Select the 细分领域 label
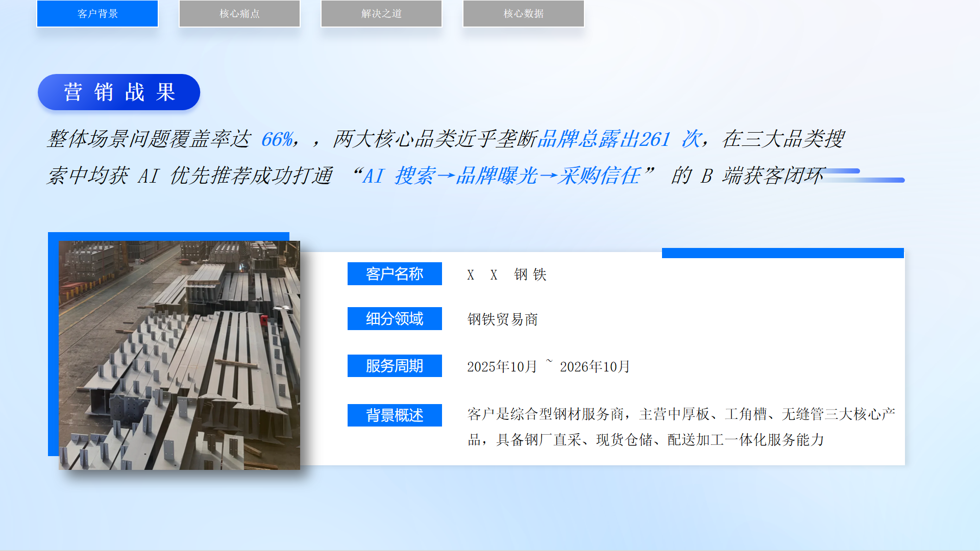 [395, 319]
